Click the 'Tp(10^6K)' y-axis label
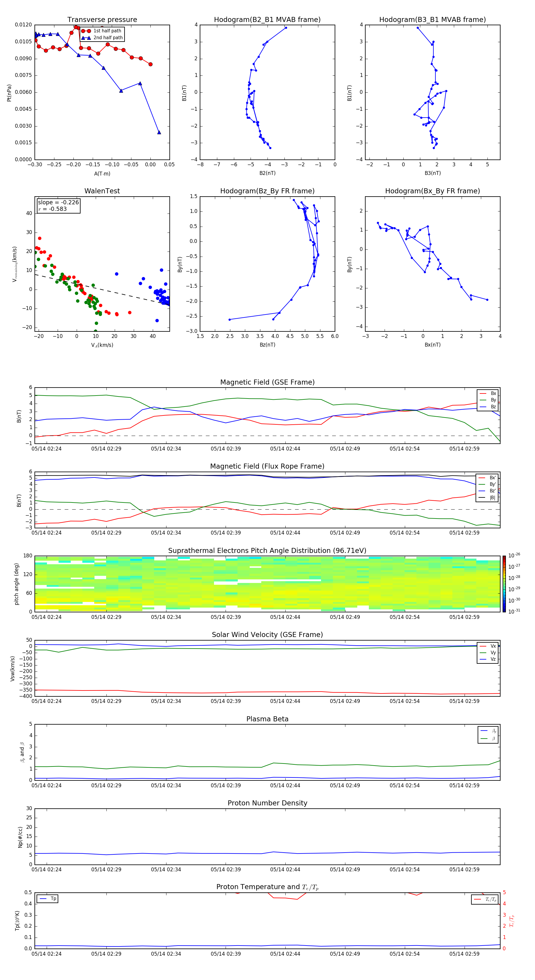 click(x=18, y=921)
